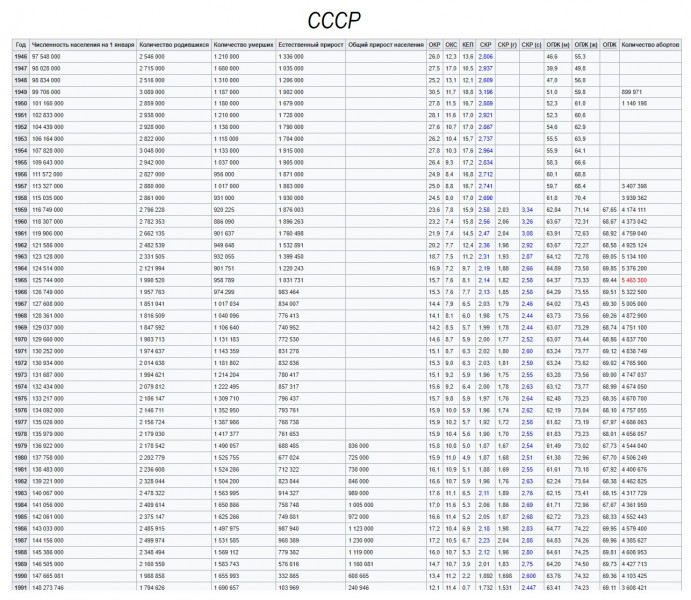The height and width of the screenshot is (600, 691).
Task: Click births value 2 499 974
Action: (x=152, y=541)
